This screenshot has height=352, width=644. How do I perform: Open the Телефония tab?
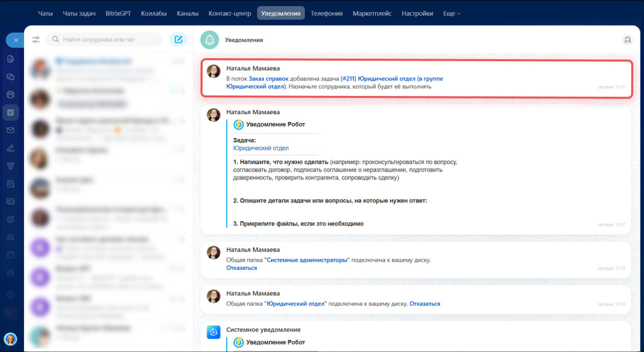(326, 14)
